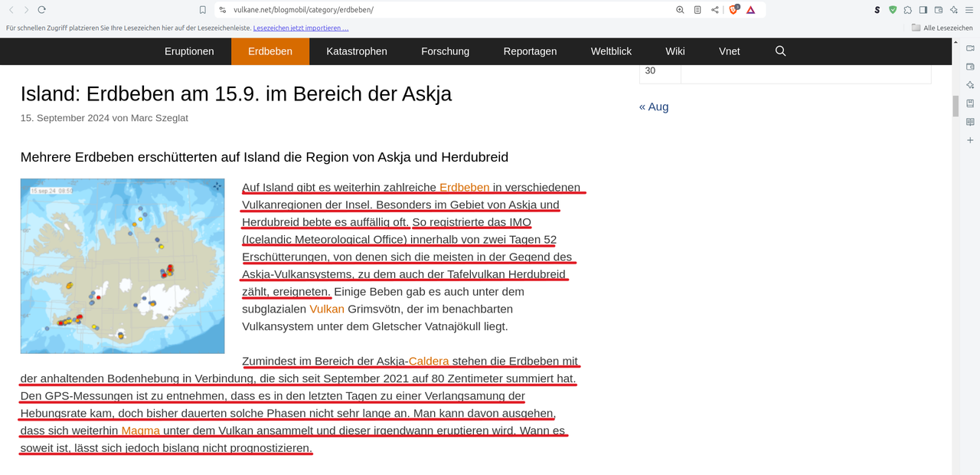
Task: Click the browser forward arrow
Action: (26, 10)
